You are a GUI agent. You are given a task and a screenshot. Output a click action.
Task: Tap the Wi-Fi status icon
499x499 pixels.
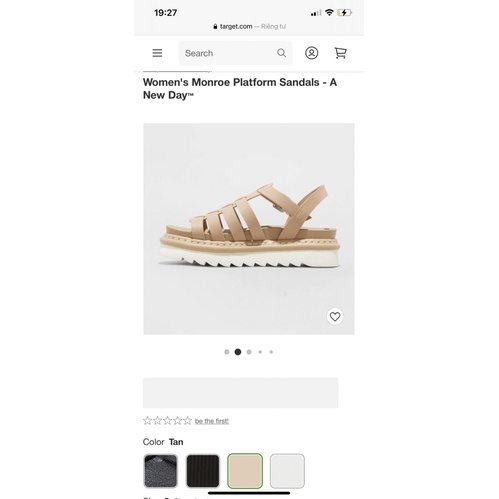[x=329, y=13]
